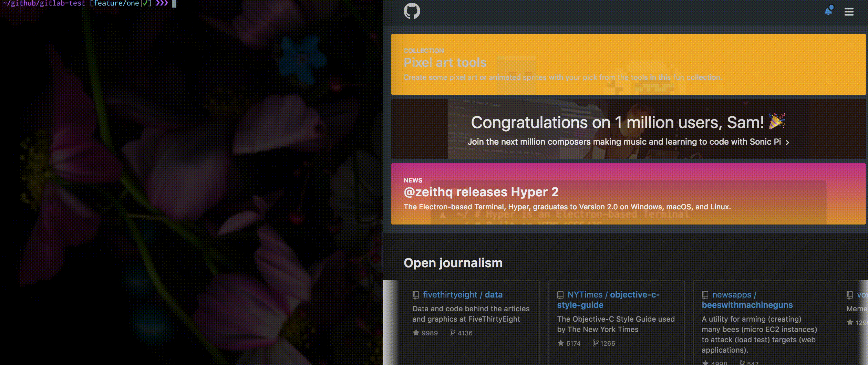868x365 pixels.
Task: Open the Pixel art tools collection banner
Action: pyautogui.click(x=445, y=62)
